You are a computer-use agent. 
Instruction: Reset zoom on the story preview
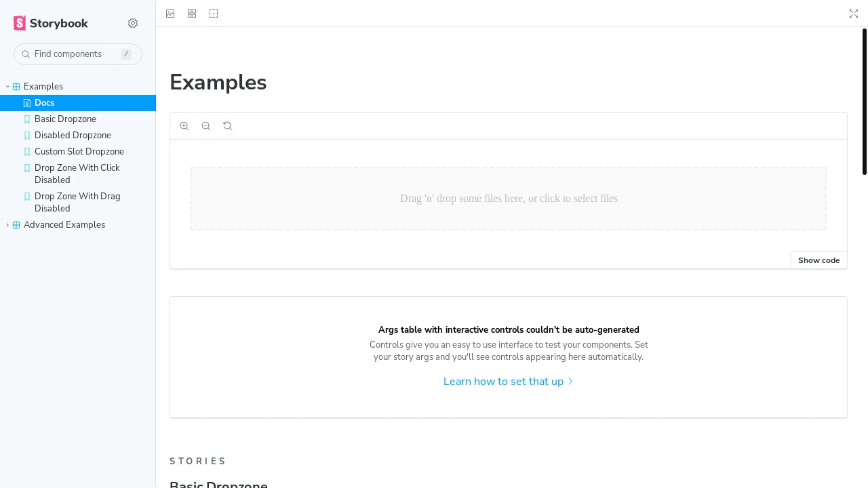pos(228,126)
